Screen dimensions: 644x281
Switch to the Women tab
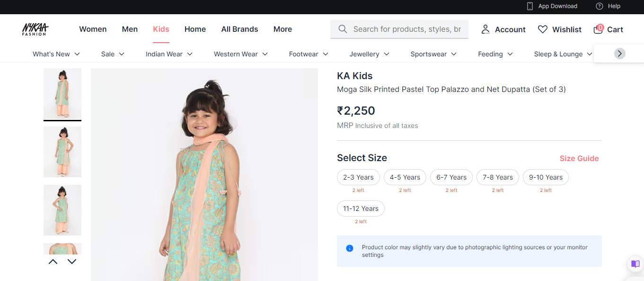pyautogui.click(x=93, y=29)
